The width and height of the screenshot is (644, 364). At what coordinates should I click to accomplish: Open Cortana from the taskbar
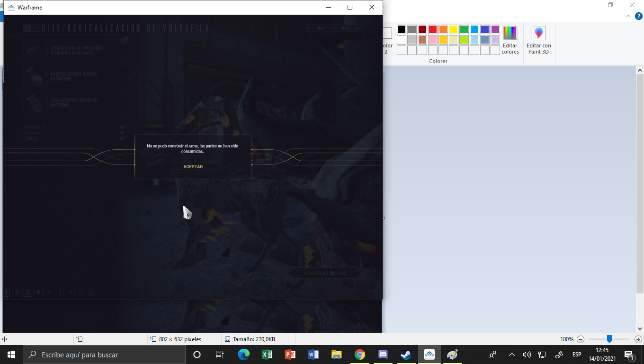(x=197, y=355)
